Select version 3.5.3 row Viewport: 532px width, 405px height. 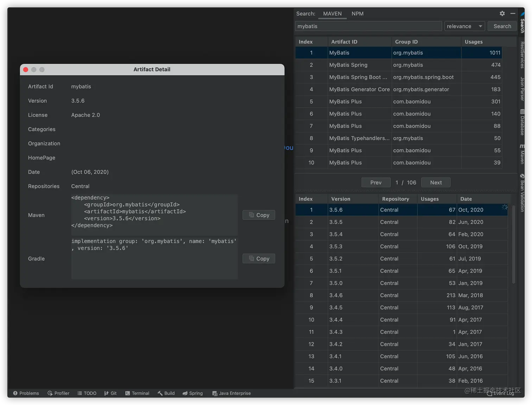click(x=401, y=246)
